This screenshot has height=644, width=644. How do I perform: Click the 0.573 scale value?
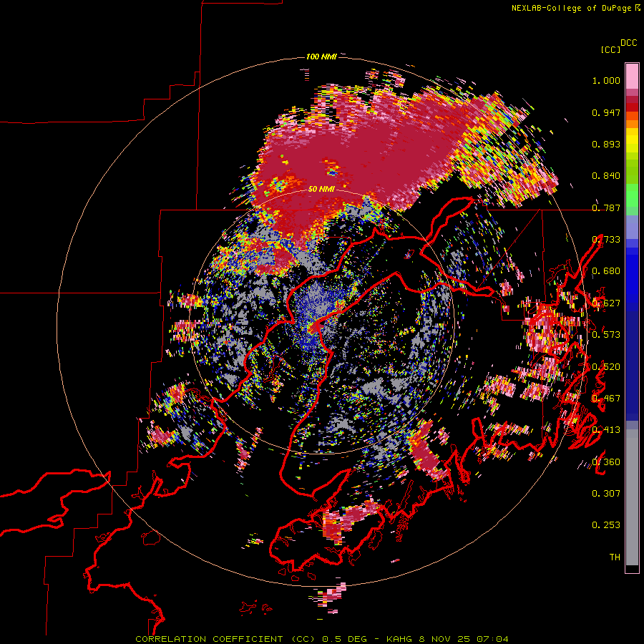pos(606,335)
